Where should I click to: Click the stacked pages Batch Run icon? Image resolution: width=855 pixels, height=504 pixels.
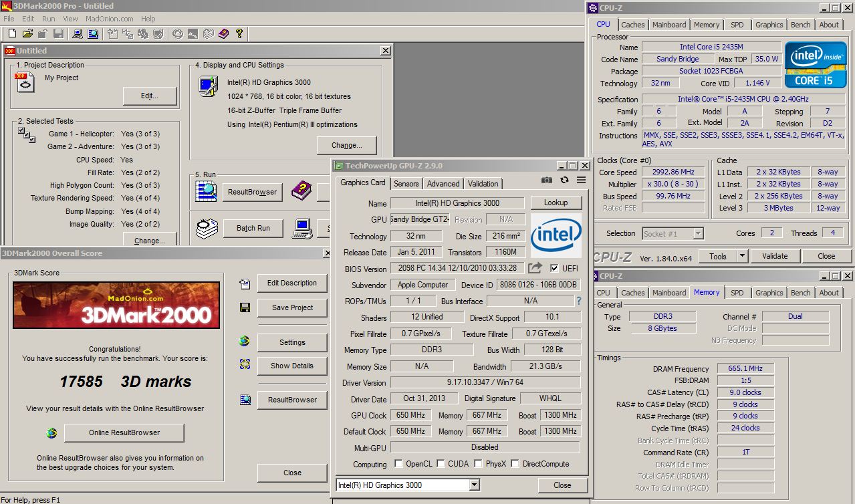207,228
